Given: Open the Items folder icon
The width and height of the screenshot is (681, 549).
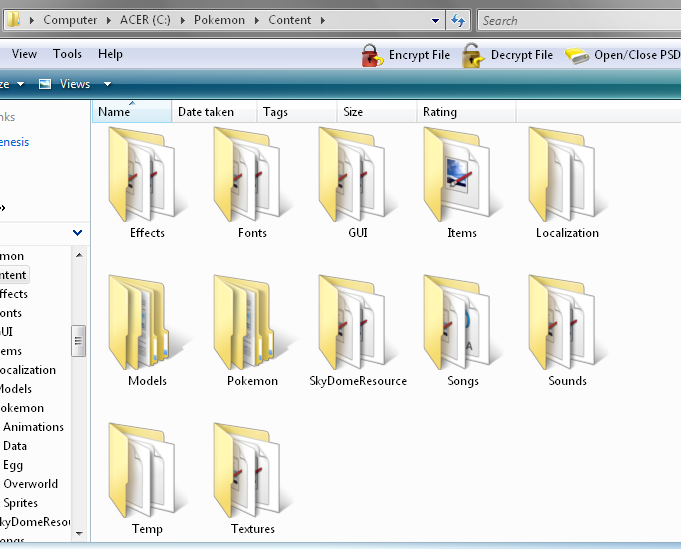Looking at the screenshot, I should coord(462,174).
